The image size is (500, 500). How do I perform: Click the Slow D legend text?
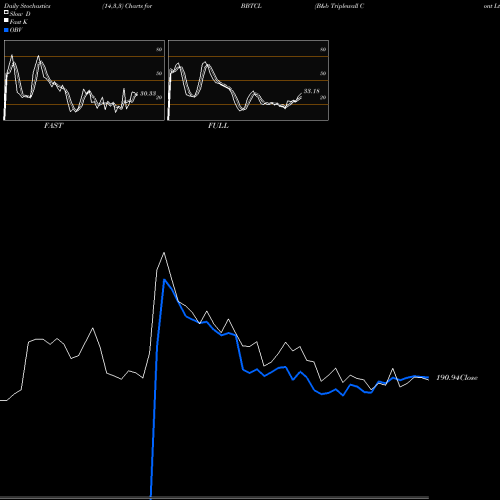pyautogui.click(x=20, y=14)
